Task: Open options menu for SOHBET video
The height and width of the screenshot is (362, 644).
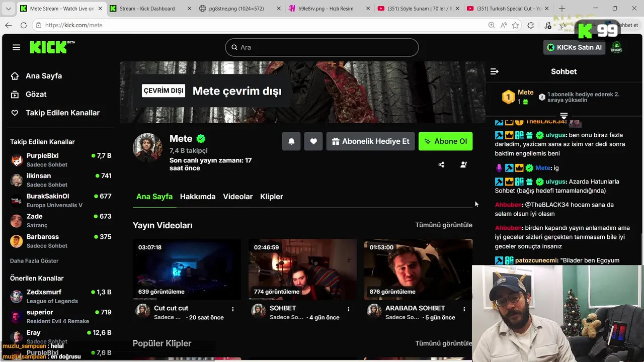Action: coord(348,309)
